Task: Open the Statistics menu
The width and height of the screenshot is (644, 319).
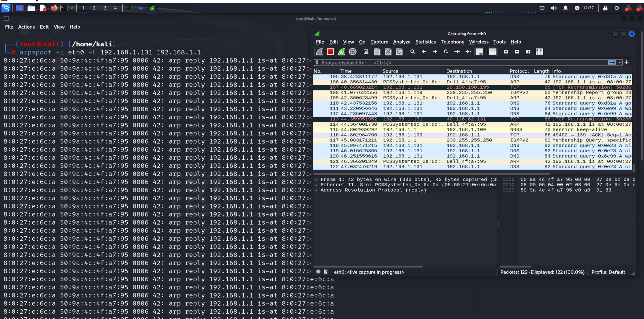Action: point(426,42)
